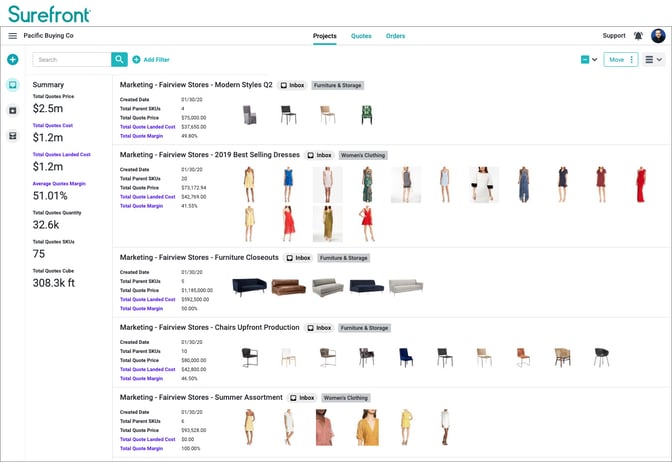Open the Support link

[614, 36]
